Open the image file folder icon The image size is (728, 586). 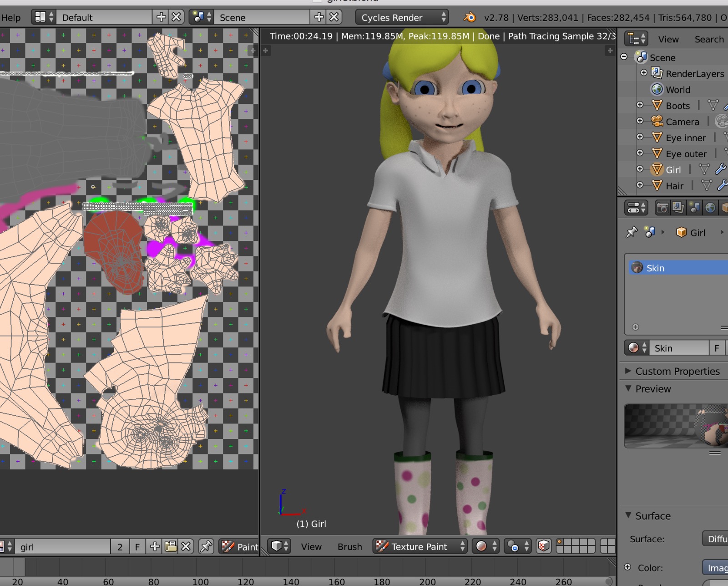(171, 546)
